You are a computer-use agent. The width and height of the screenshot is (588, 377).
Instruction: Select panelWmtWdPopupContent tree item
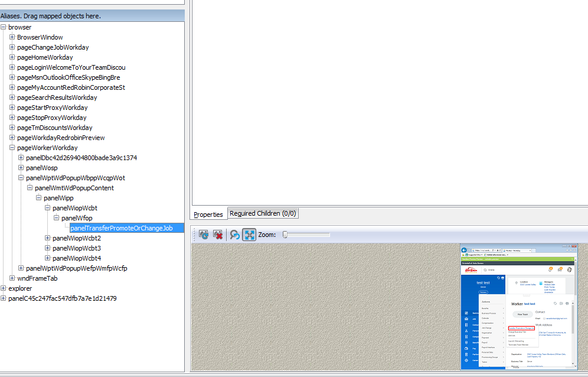tap(74, 188)
